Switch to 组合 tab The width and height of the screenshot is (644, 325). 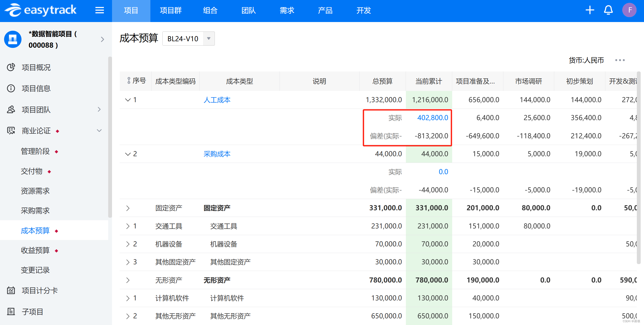tap(210, 11)
